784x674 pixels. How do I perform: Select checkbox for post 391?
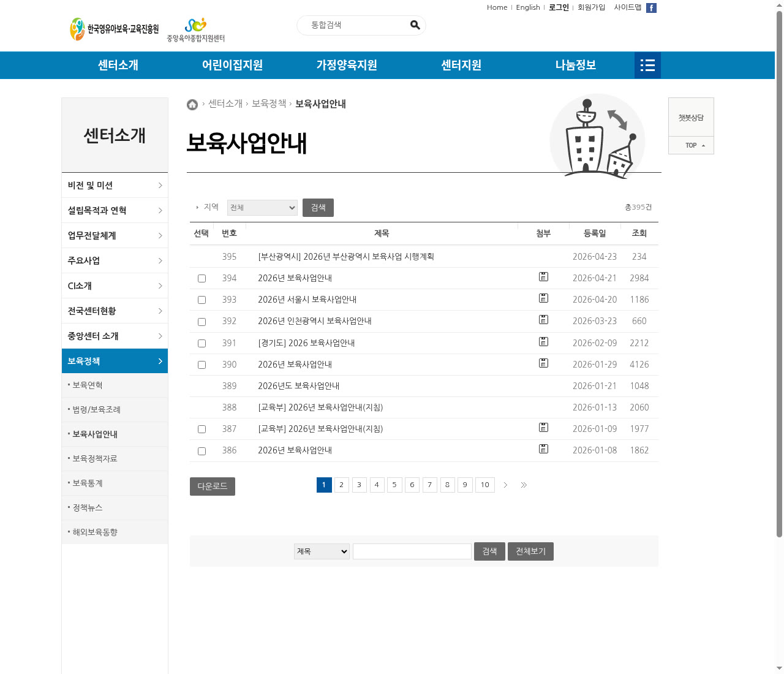click(202, 344)
